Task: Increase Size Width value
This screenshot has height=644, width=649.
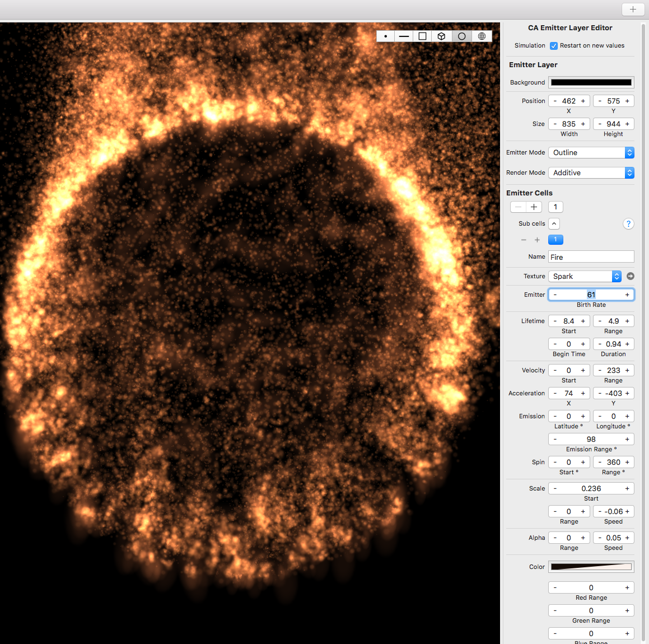Action: 583,124
